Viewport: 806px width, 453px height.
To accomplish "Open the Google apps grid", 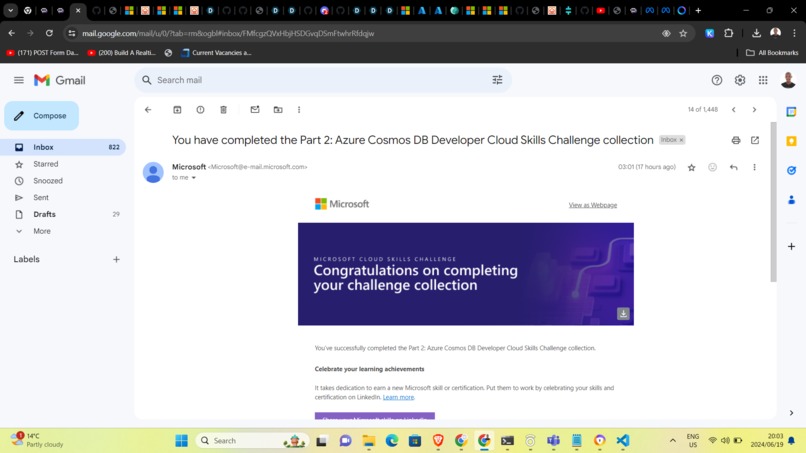I will pyautogui.click(x=763, y=80).
